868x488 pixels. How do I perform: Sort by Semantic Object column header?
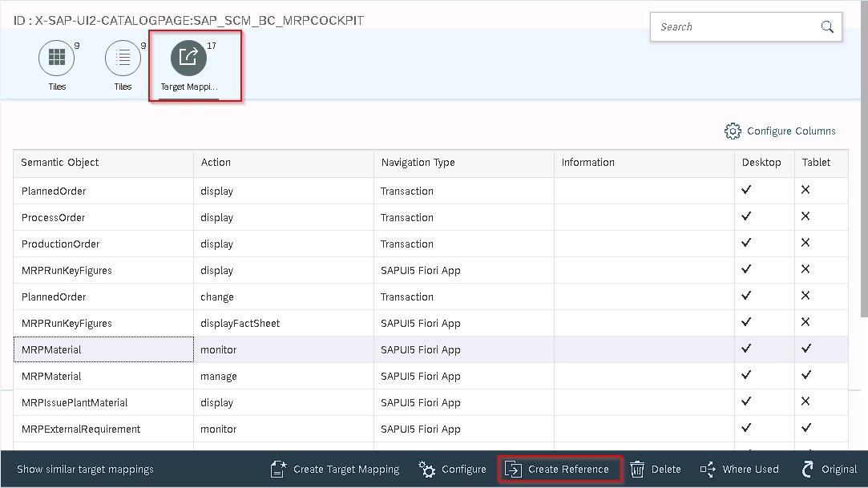coord(103,163)
